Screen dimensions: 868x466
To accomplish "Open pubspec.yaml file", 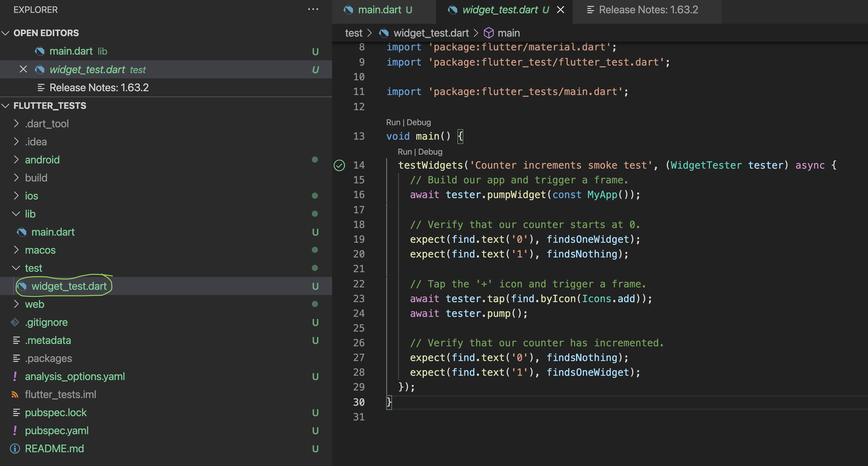I will 166,431.
